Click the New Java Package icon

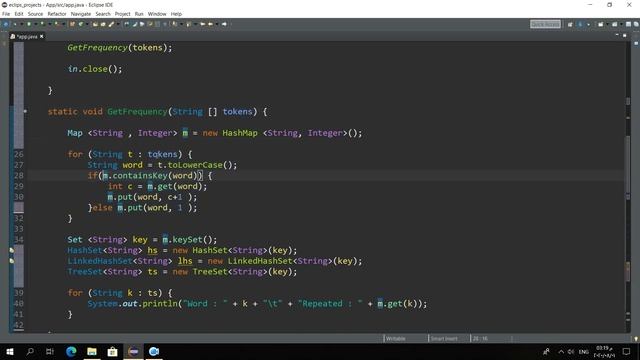(73, 24)
